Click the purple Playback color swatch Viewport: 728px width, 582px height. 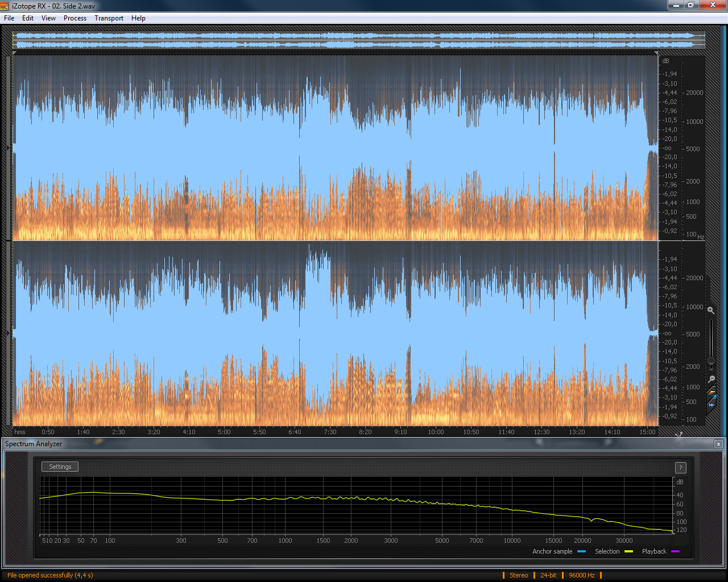pos(675,551)
